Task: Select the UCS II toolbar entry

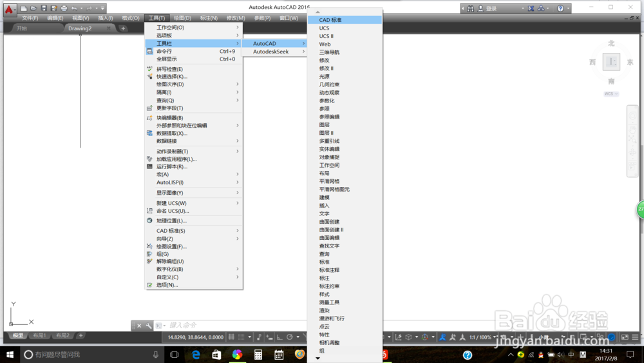Action: pyautogui.click(x=345, y=36)
